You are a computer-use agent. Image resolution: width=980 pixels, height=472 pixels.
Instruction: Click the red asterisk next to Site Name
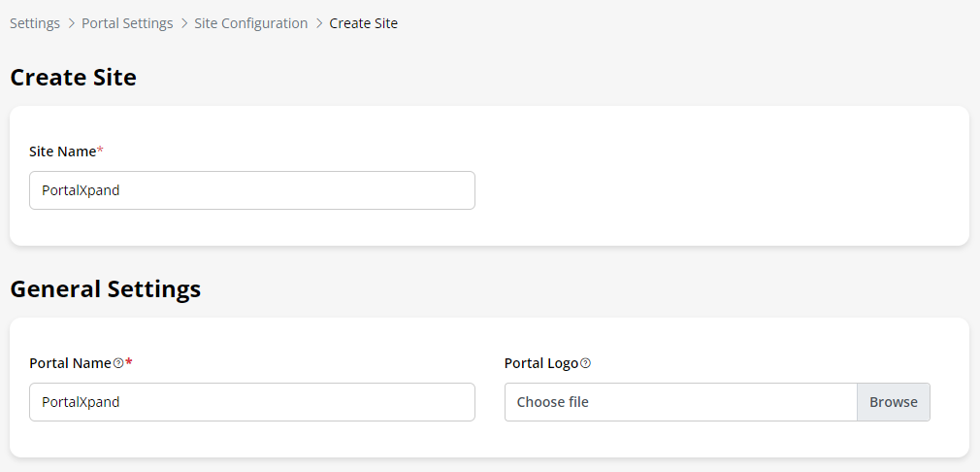click(x=100, y=151)
